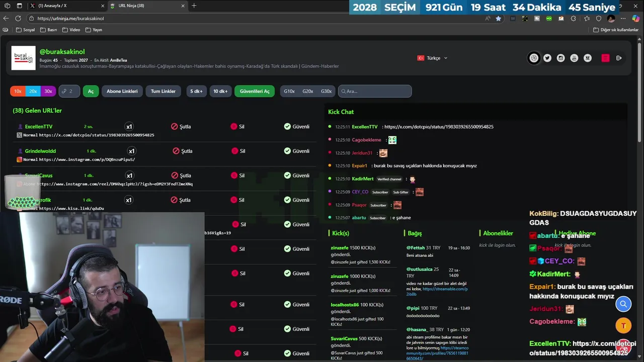Click the Sil delete icon for ExcellenTTV
This screenshot has width=644, height=362.
pos(233,126)
